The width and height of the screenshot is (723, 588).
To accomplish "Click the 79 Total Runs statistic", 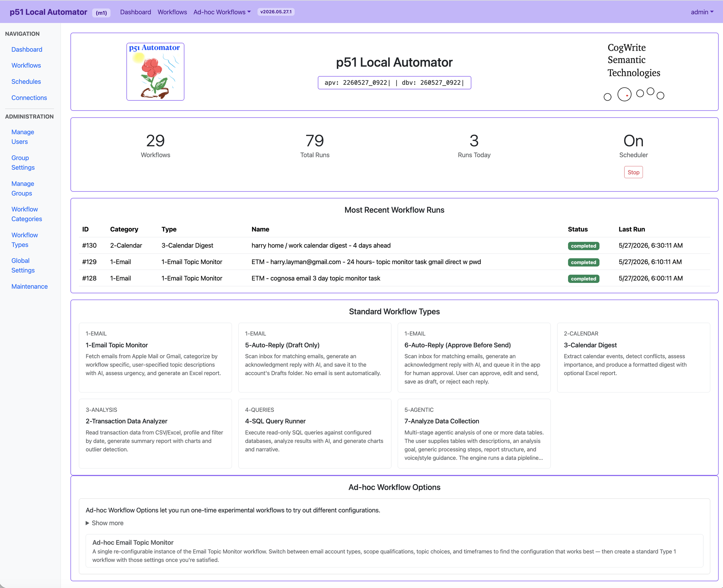I will tap(315, 146).
